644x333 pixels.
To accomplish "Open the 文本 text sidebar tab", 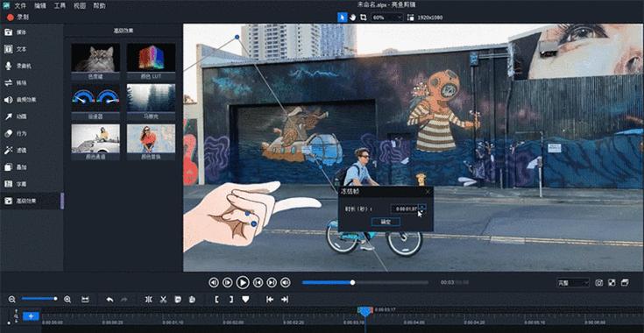I will pyautogui.click(x=32, y=49).
